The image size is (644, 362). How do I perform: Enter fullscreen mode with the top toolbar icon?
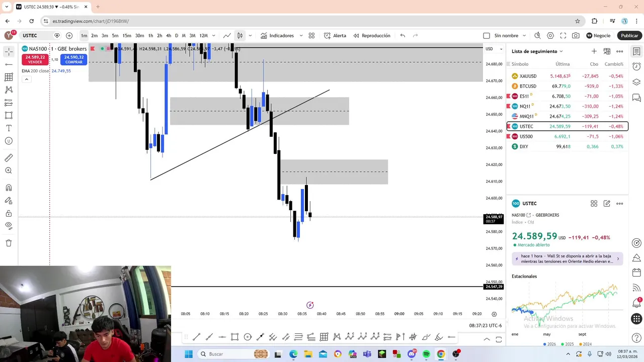[x=563, y=36]
